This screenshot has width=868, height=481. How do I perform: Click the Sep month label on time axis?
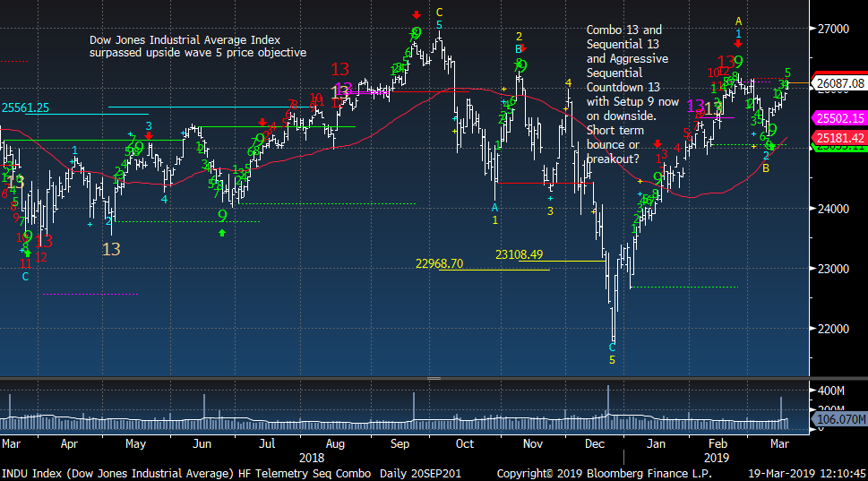click(400, 444)
